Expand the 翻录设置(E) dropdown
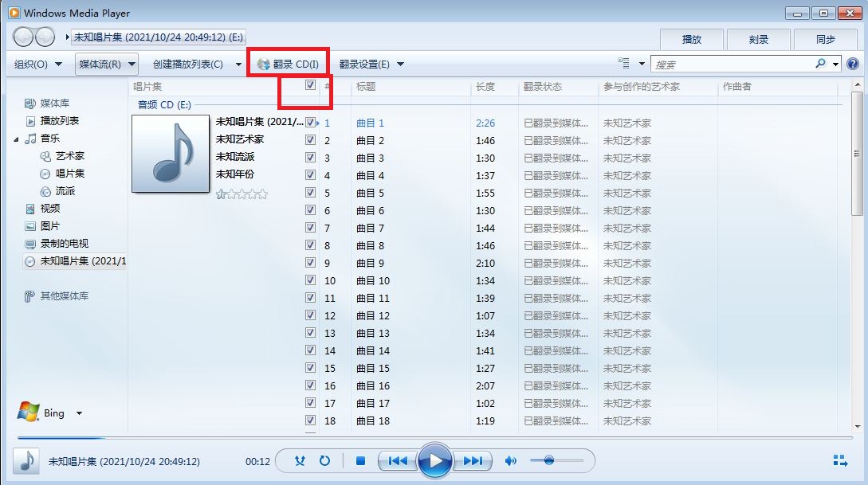The width and height of the screenshot is (868, 485). click(371, 64)
